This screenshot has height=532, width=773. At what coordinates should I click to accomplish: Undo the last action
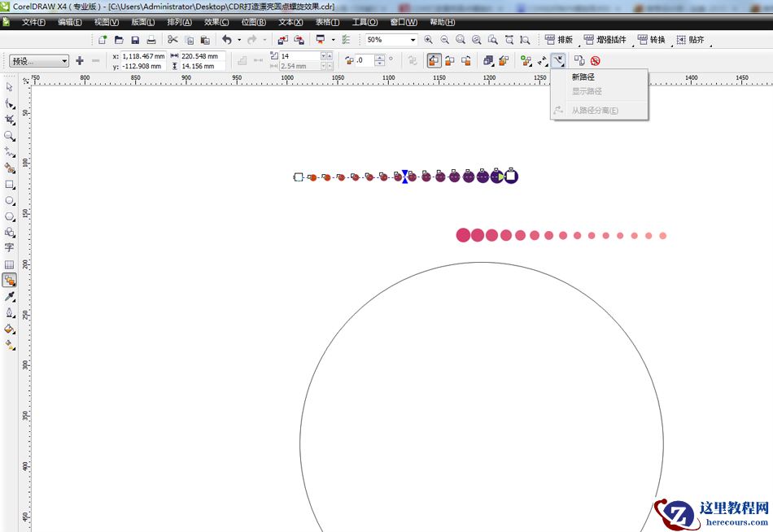[x=227, y=40]
